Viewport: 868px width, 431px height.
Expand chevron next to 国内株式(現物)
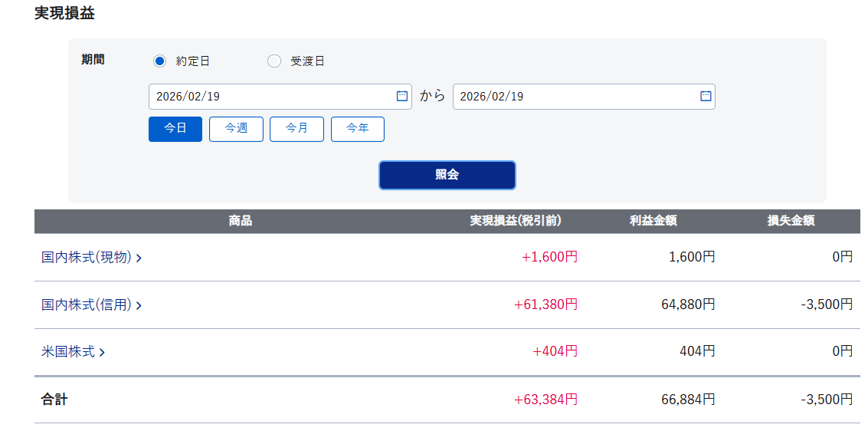point(139,258)
